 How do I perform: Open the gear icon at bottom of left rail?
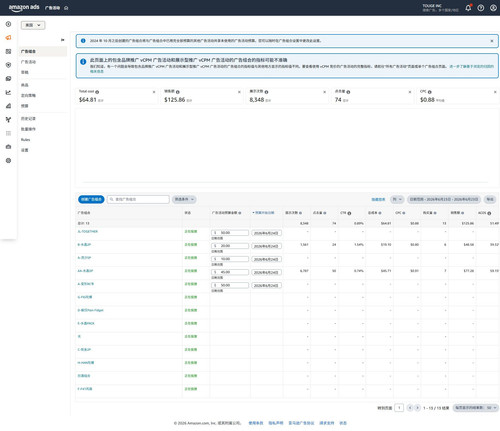(x=8, y=160)
